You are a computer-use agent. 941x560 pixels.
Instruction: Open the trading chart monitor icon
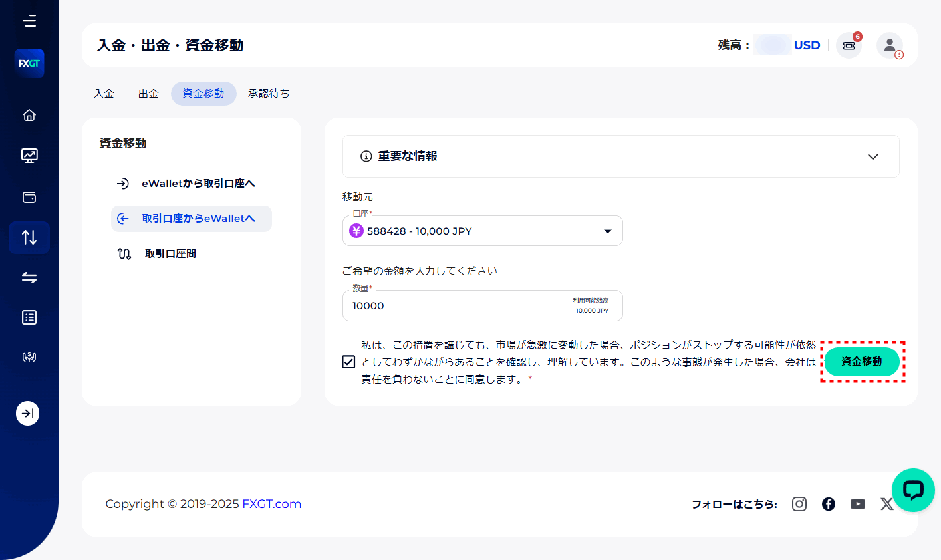pyautogui.click(x=29, y=156)
